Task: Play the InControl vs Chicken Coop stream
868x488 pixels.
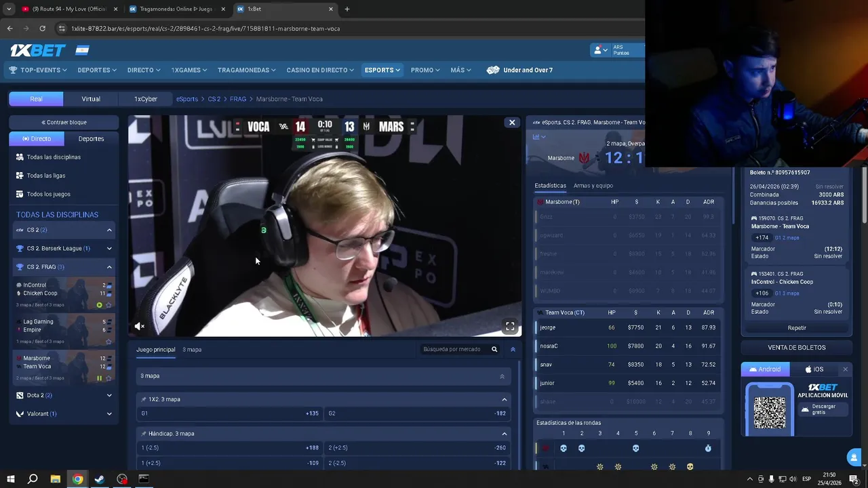Action: pyautogui.click(x=100, y=305)
